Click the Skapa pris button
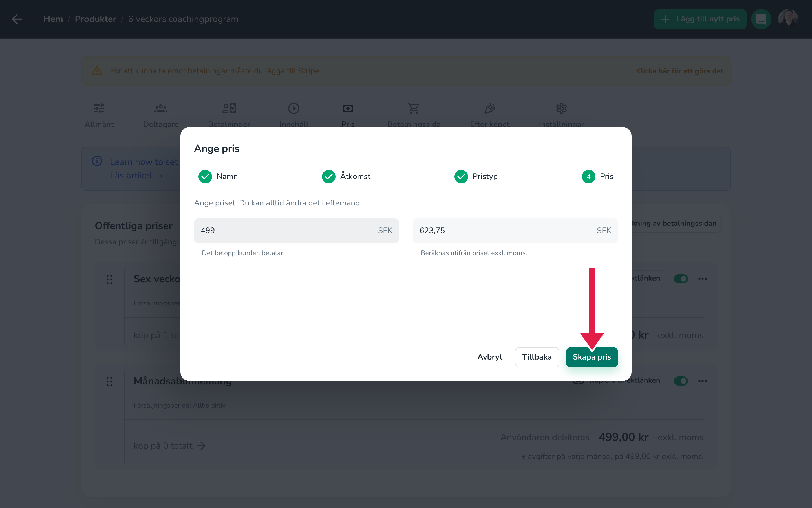 point(592,357)
